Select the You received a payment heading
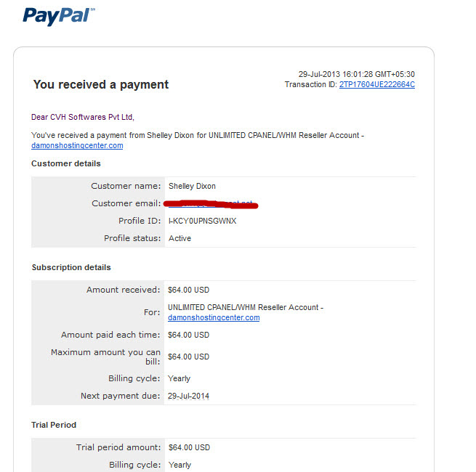Screen dimensions: 476x472 (x=101, y=85)
